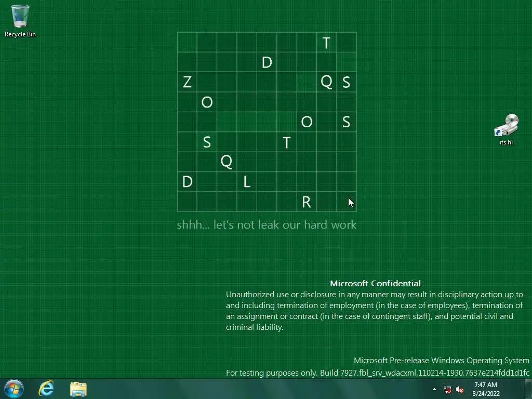
Task: Click the Q cell next to S
Action: 326,82
